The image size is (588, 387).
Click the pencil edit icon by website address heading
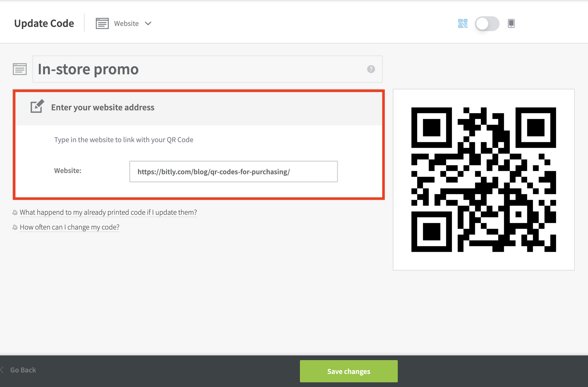click(x=37, y=106)
